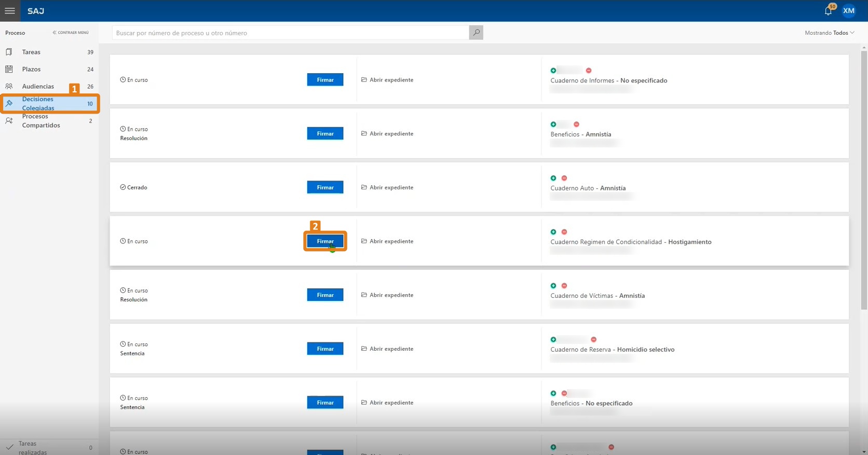The image size is (868, 455).
Task: Click green plus icon in Cuaderno Auto row
Action: 553,178
